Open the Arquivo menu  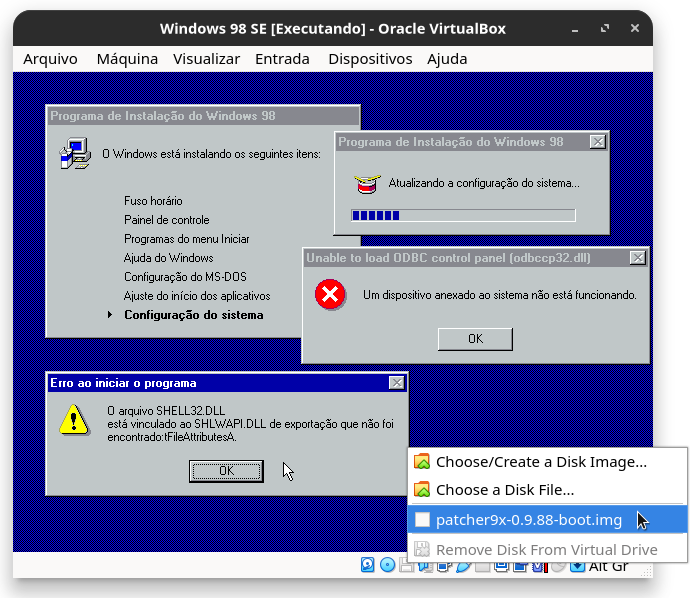pyautogui.click(x=50, y=59)
